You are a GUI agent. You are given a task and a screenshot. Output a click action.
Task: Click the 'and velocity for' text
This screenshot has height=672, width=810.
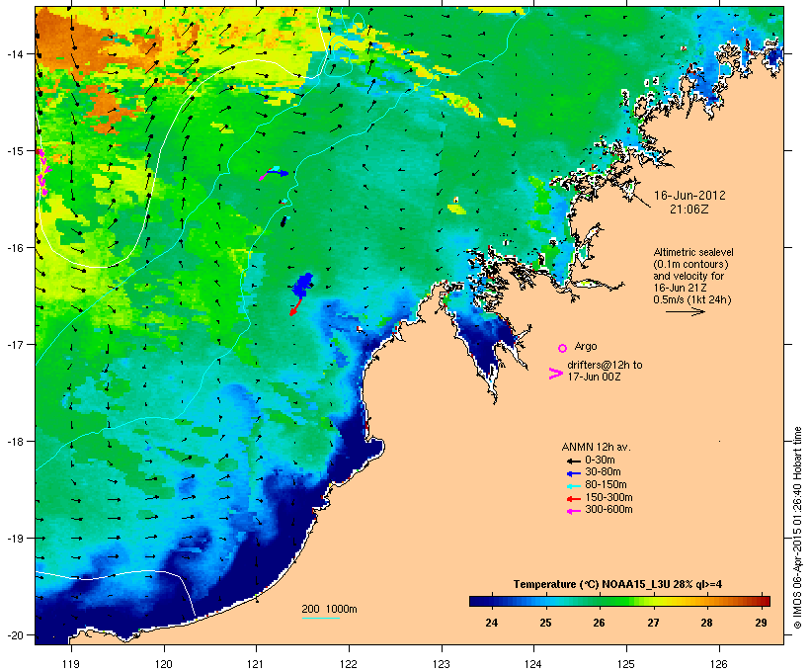[688, 276]
